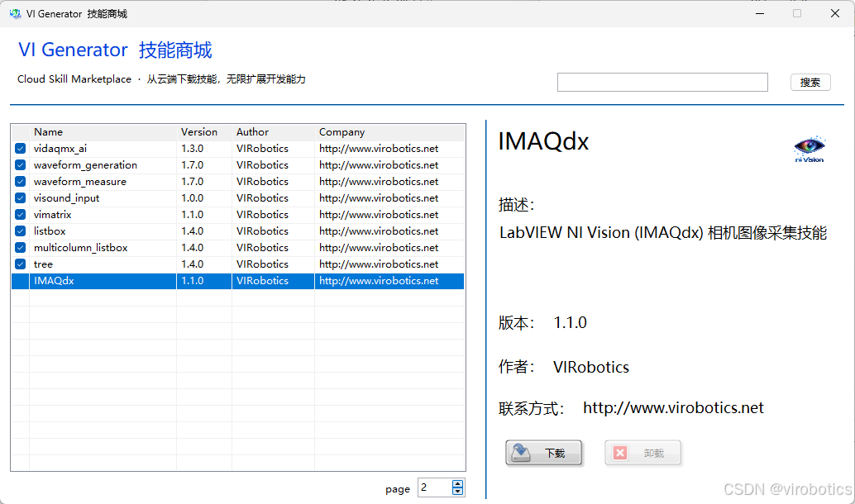Select the listbox row name
Screen dimensions: 855x504
coord(50,231)
